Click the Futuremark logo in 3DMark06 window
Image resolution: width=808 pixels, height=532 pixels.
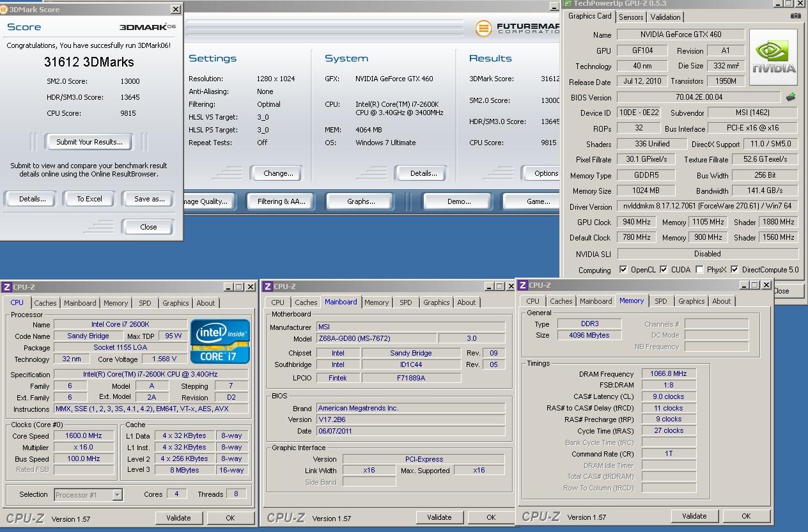(x=485, y=28)
